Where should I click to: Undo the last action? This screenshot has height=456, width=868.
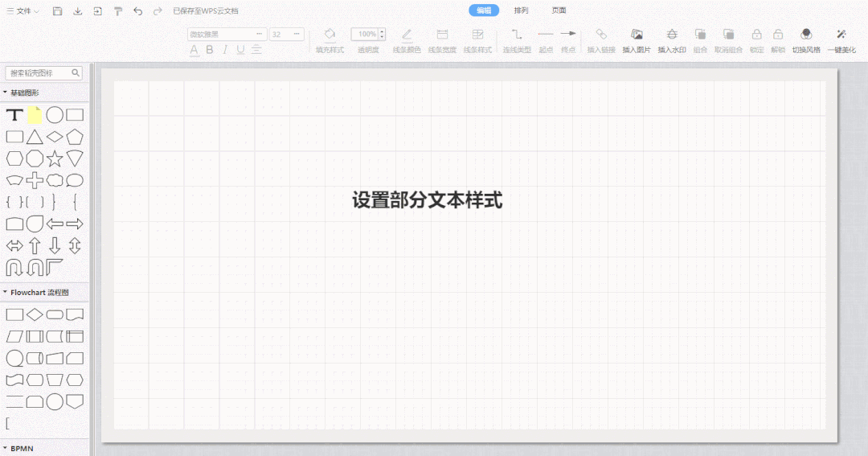(138, 11)
